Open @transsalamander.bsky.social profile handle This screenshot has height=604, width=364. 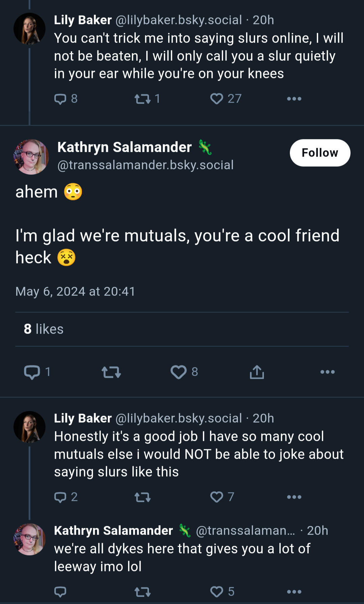[x=146, y=165]
